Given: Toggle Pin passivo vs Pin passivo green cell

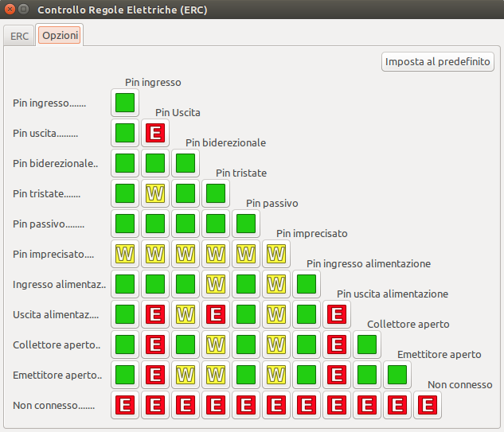Looking at the screenshot, I should point(246,224).
